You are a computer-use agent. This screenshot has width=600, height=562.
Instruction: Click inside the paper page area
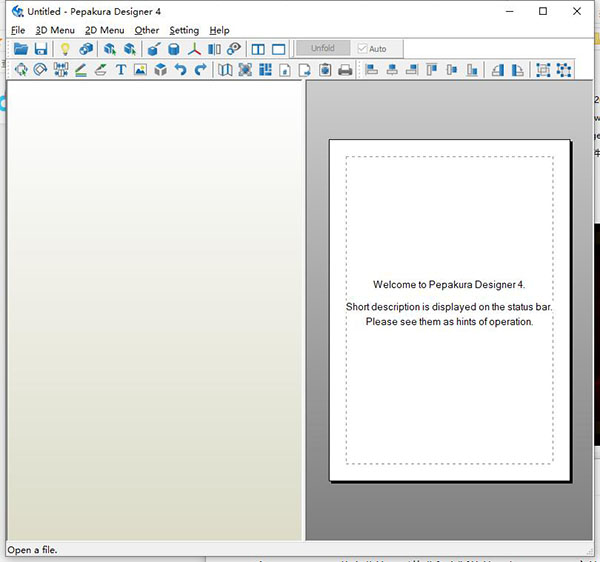click(449, 400)
